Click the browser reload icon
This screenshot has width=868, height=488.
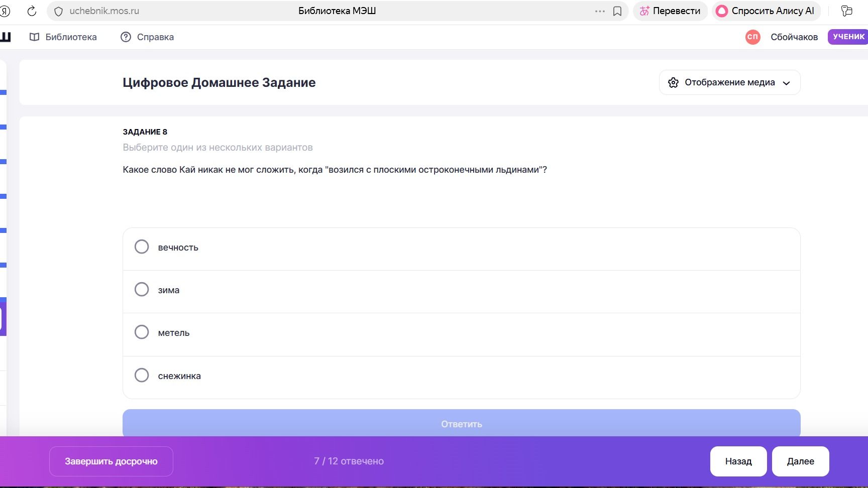pos(32,11)
